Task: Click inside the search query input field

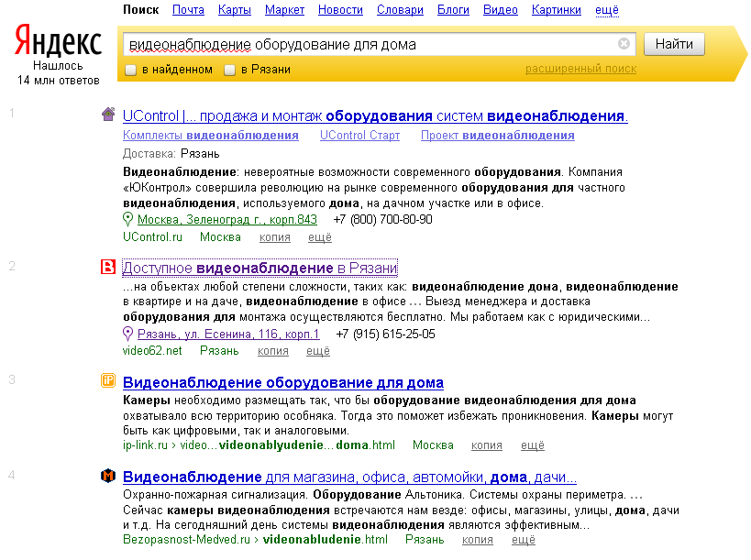Action: pyautogui.click(x=367, y=43)
